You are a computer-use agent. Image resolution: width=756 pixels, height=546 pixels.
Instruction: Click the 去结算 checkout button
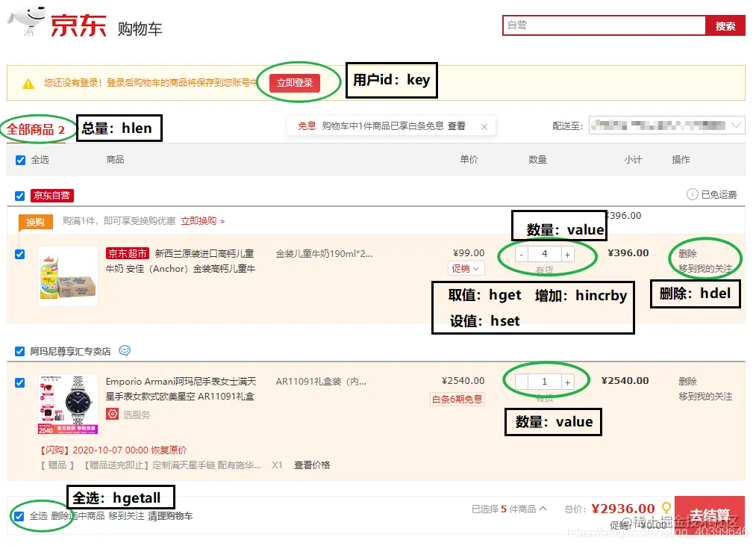pos(709,513)
